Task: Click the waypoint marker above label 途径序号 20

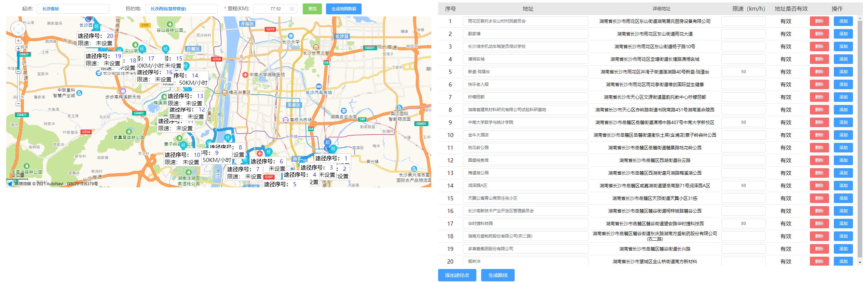Action: tap(97, 26)
